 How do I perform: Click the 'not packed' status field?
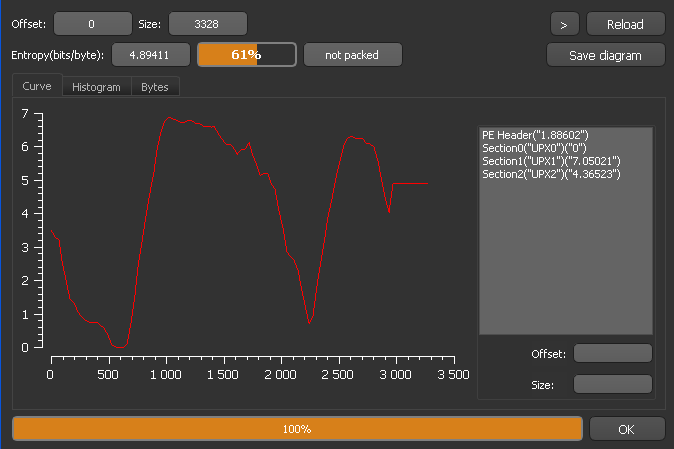pyautogui.click(x=352, y=55)
